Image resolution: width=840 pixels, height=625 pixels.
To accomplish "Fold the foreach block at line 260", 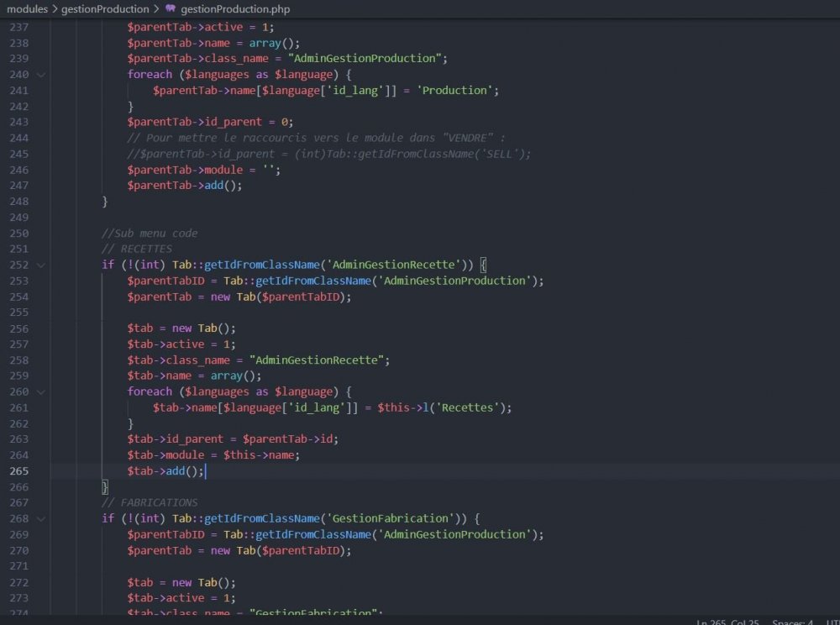I will 41,392.
